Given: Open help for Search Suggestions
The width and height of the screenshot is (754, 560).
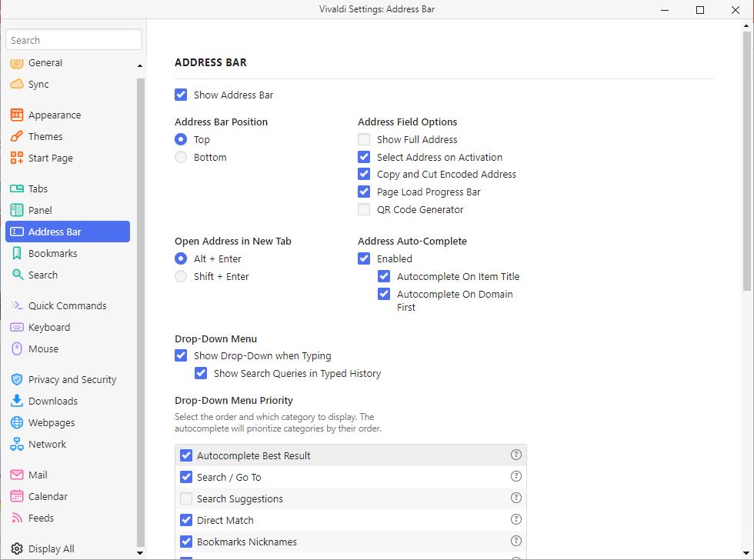Looking at the screenshot, I should (x=516, y=498).
